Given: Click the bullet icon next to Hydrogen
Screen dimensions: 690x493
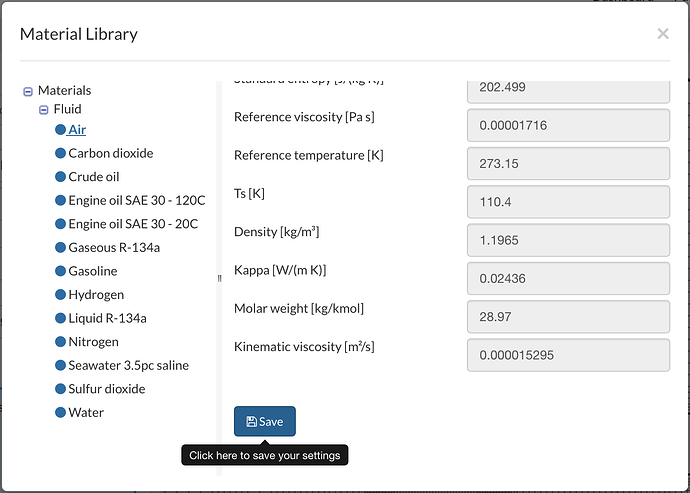Looking at the screenshot, I should tap(61, 295).
